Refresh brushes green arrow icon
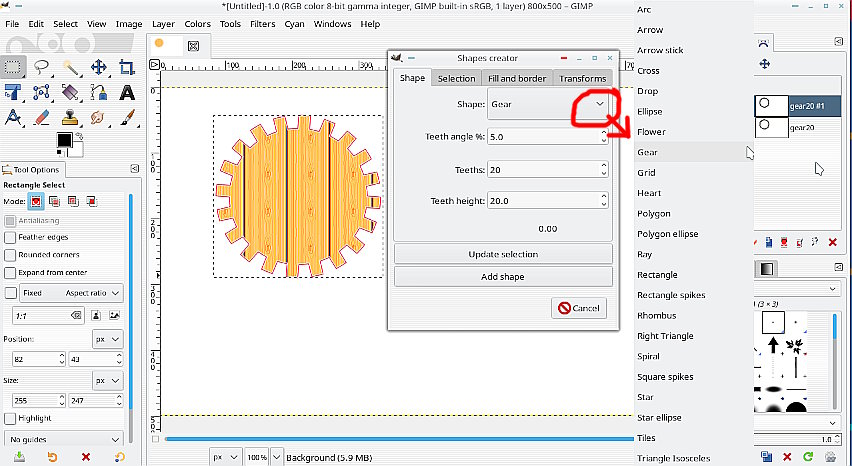852x466 pixels. click(808, 457)
